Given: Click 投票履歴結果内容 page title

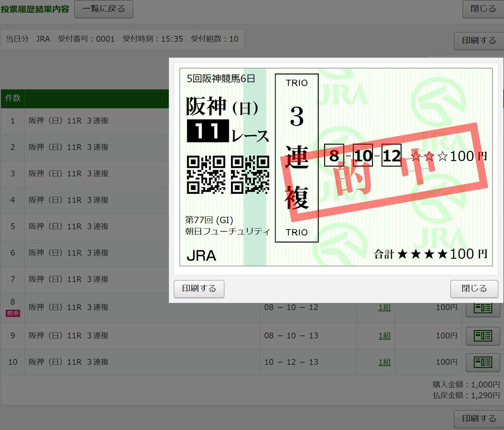Looking at the screenshot, I should pyautogui.click(x=35, y=9).
